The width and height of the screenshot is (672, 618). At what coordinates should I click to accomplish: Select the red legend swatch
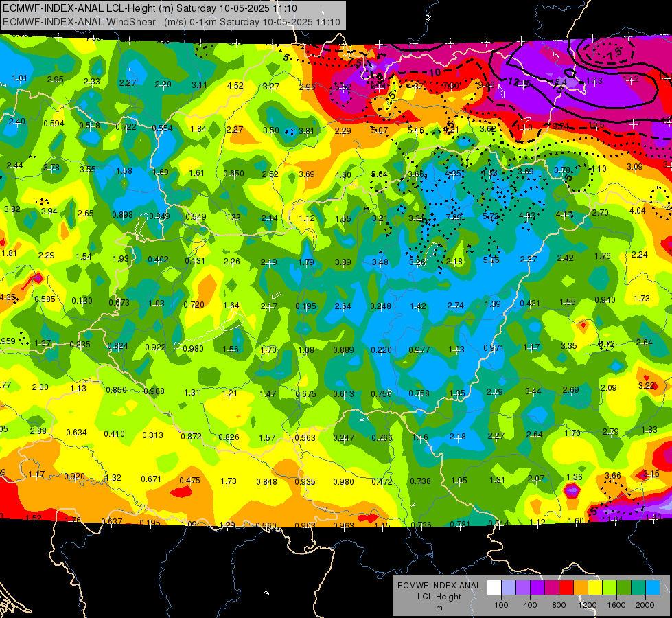click(566, 588)
